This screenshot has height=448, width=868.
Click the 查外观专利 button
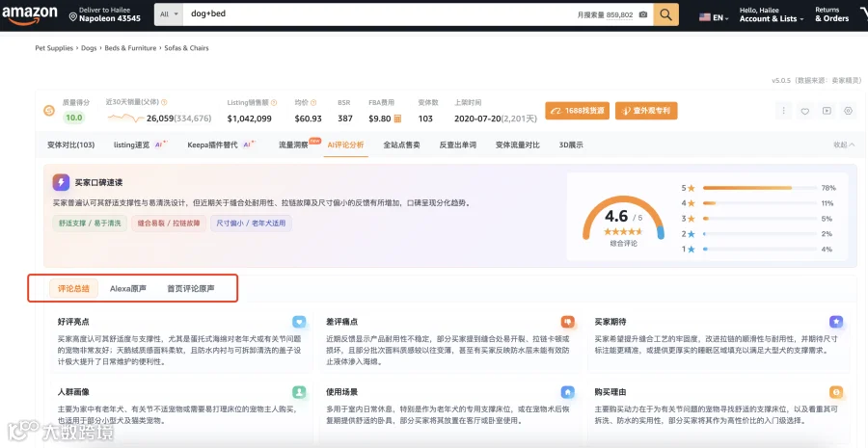pos(646,111)
